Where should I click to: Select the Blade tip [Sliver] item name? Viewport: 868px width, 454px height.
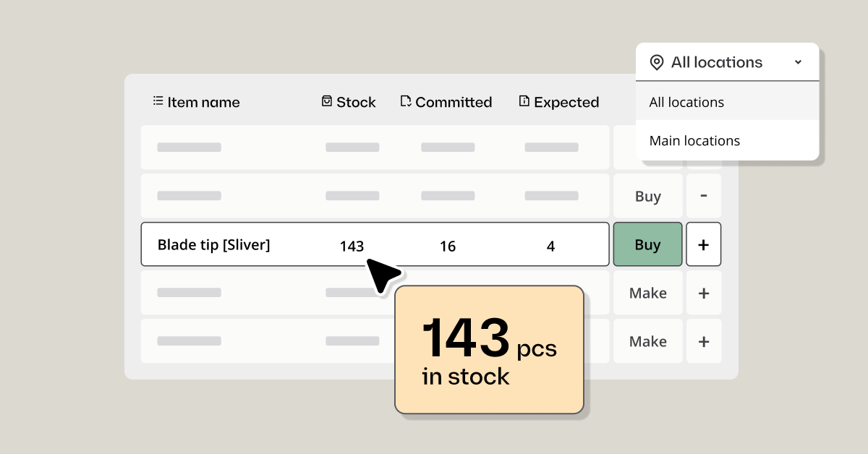pos(213,245)
